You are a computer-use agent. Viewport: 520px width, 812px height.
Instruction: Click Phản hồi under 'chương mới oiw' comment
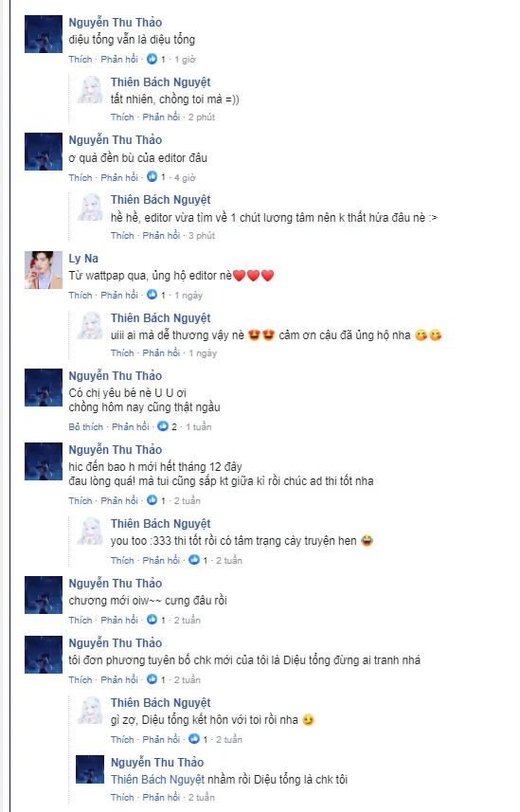119,620
